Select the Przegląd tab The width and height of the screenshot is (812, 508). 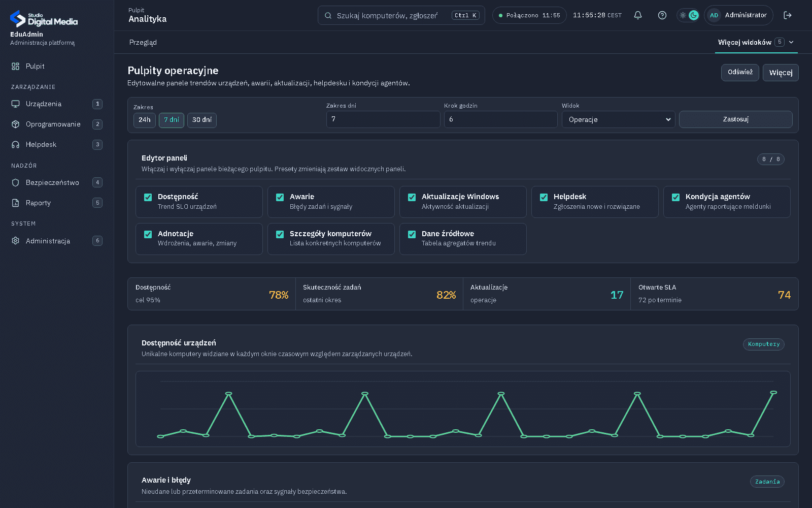coord(143,42)
